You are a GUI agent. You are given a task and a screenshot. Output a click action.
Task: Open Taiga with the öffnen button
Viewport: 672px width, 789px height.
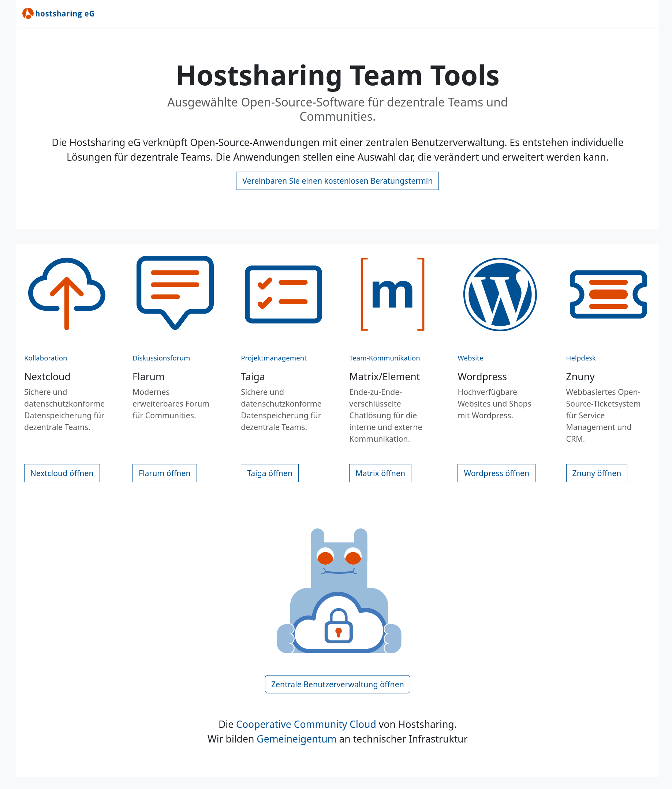point(270,473)
